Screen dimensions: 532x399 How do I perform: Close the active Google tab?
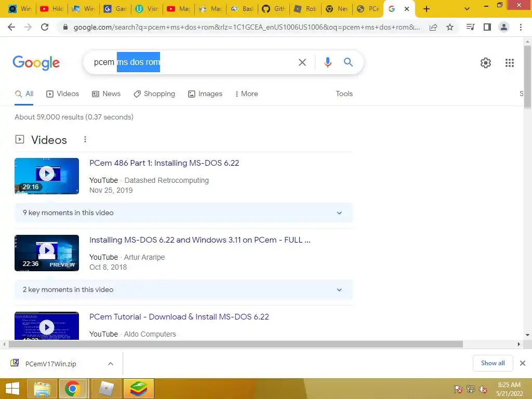[407, 9]
